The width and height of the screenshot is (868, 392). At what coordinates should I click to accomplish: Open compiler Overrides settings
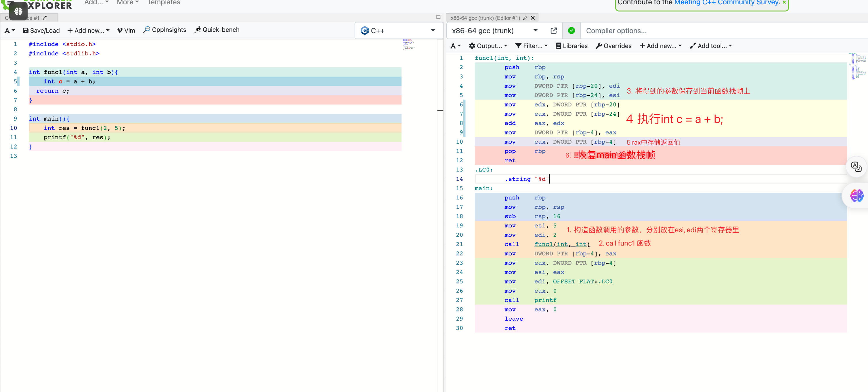(x=613, y=46)
